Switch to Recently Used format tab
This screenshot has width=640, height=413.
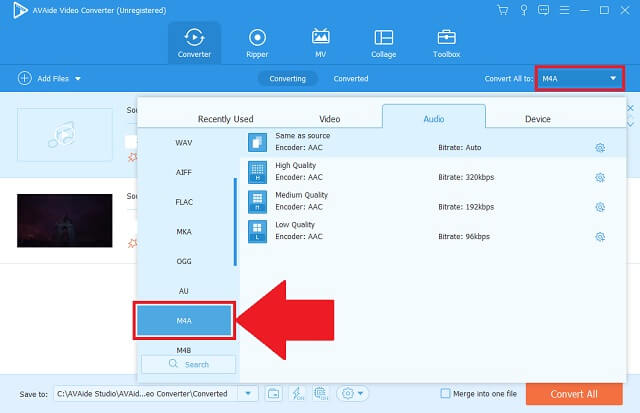[x=225, y=119]
